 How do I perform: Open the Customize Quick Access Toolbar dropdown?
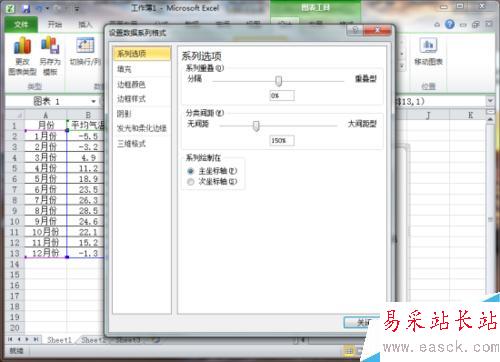pos(77,9)
